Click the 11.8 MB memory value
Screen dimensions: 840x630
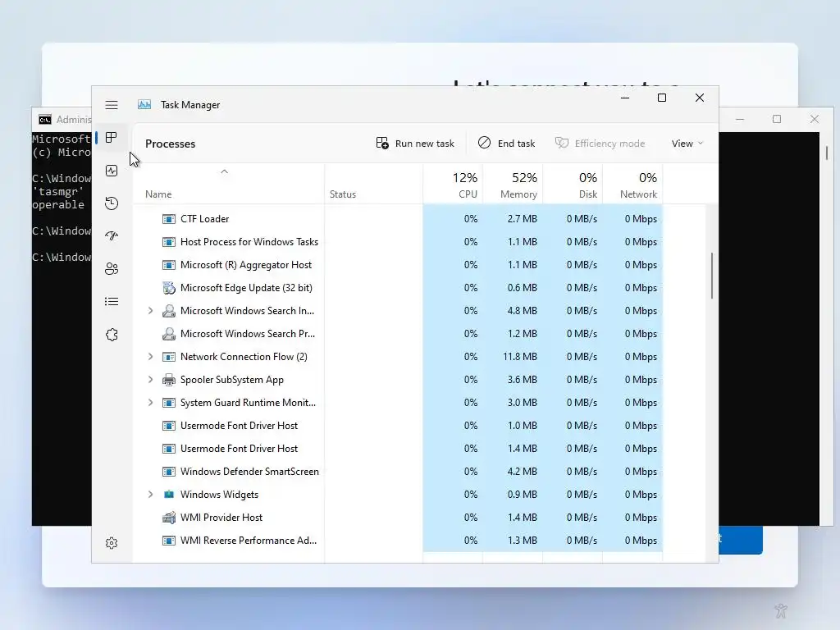(x=519, y=357)
